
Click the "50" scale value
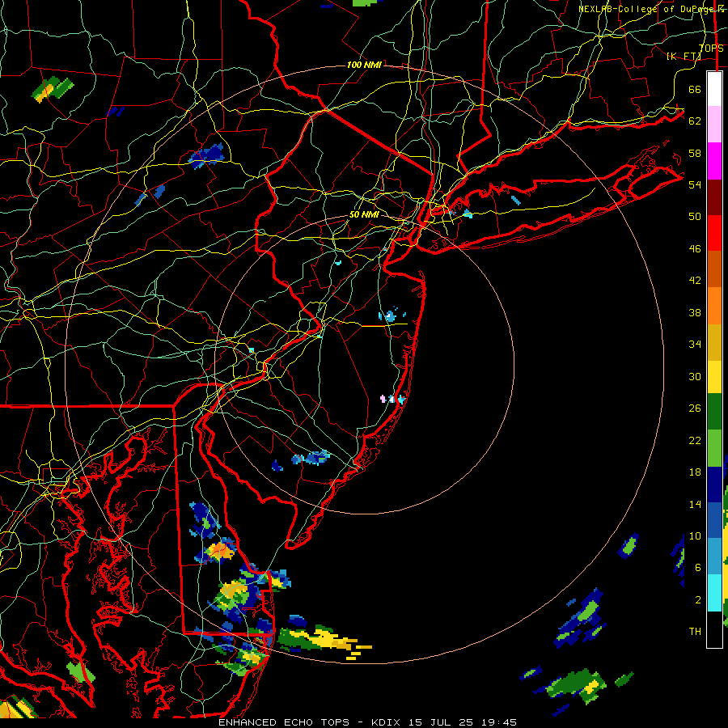click(x=695, y=217)
